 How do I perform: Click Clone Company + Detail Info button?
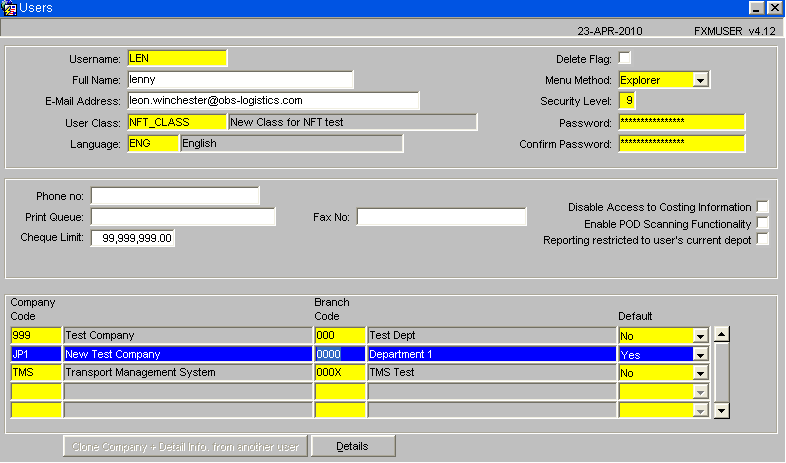185,446
